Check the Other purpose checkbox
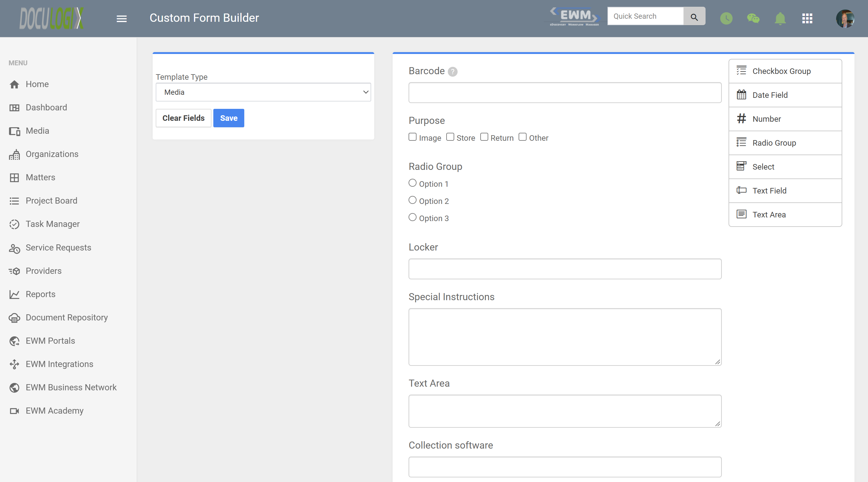Image resolution: width=868 pixels, height=482 pixels. (x=523, y=137)
